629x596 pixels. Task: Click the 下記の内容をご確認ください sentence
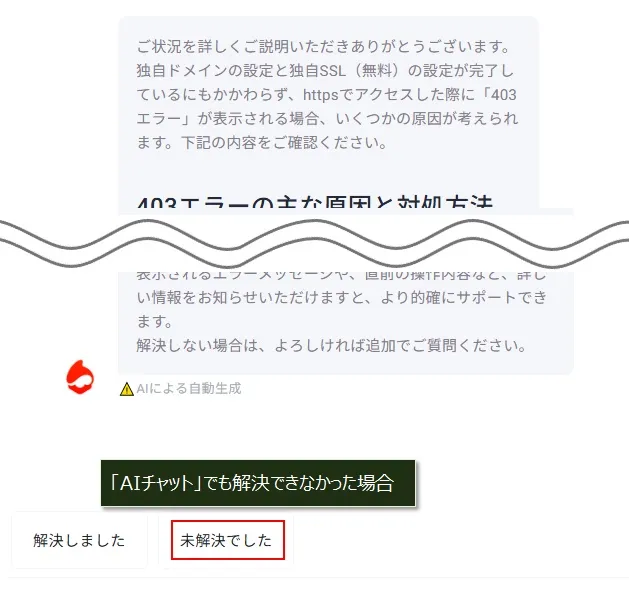284,142
